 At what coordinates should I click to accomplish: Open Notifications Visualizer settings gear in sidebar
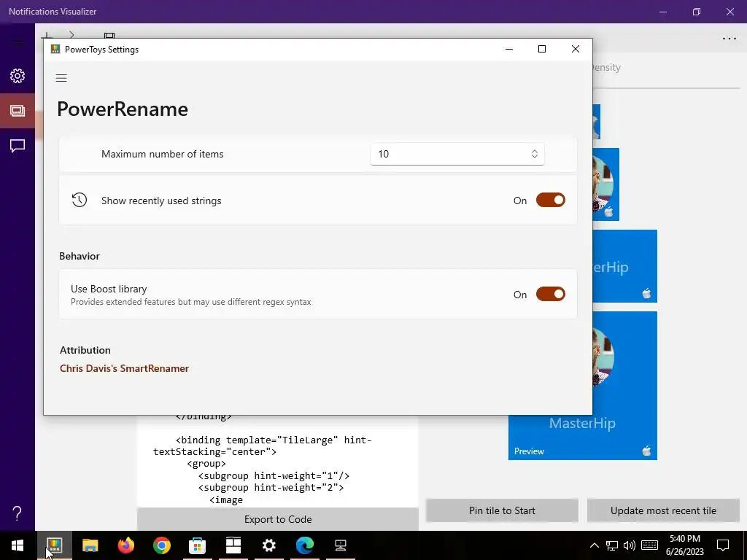click(18, 76)
